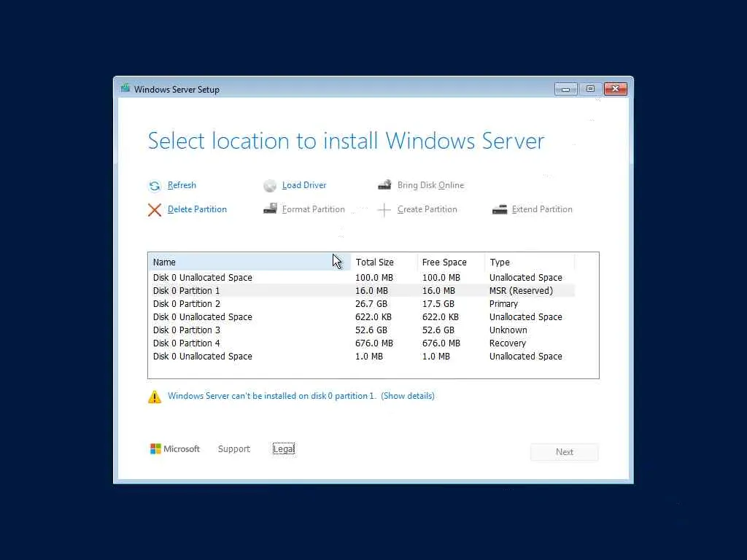The width and height of the screenshot is (747, 560).
Task: Click the Create Partition label
Action: (x=427, y=209)
